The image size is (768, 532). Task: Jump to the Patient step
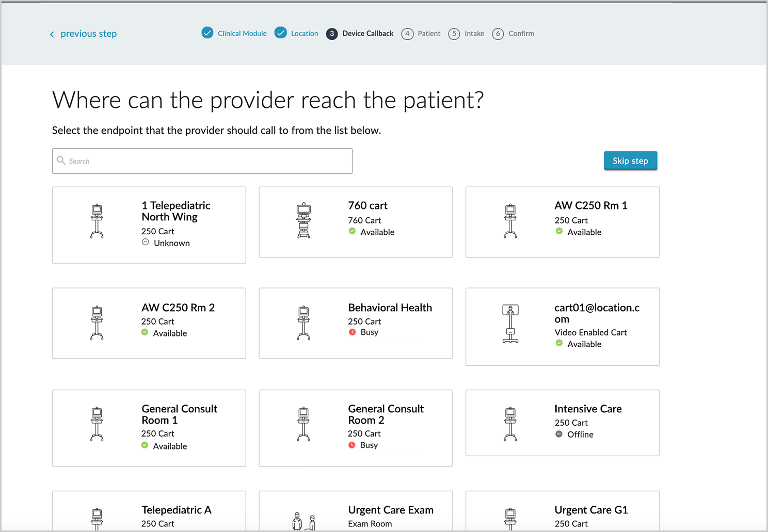[429, 34]
